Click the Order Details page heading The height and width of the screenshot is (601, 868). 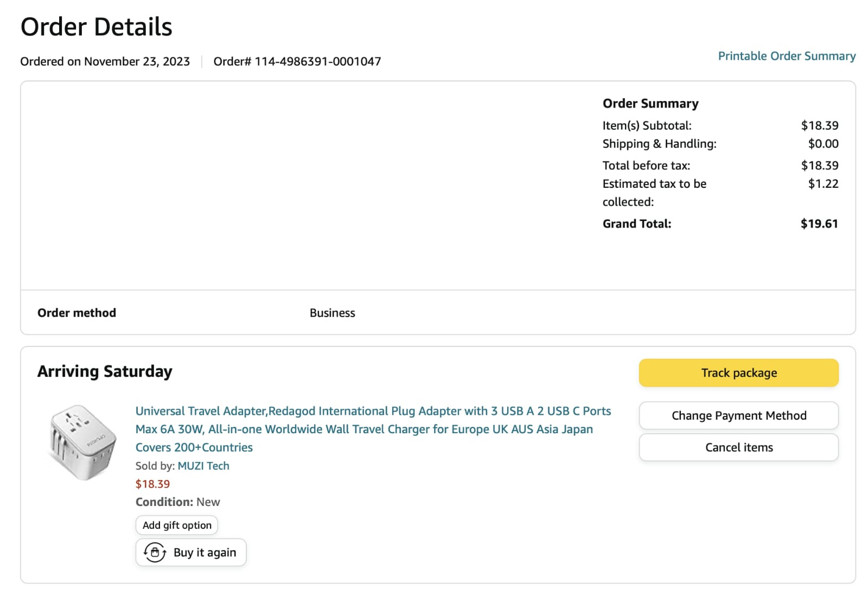pyautogui.click(x=96, y=27)
